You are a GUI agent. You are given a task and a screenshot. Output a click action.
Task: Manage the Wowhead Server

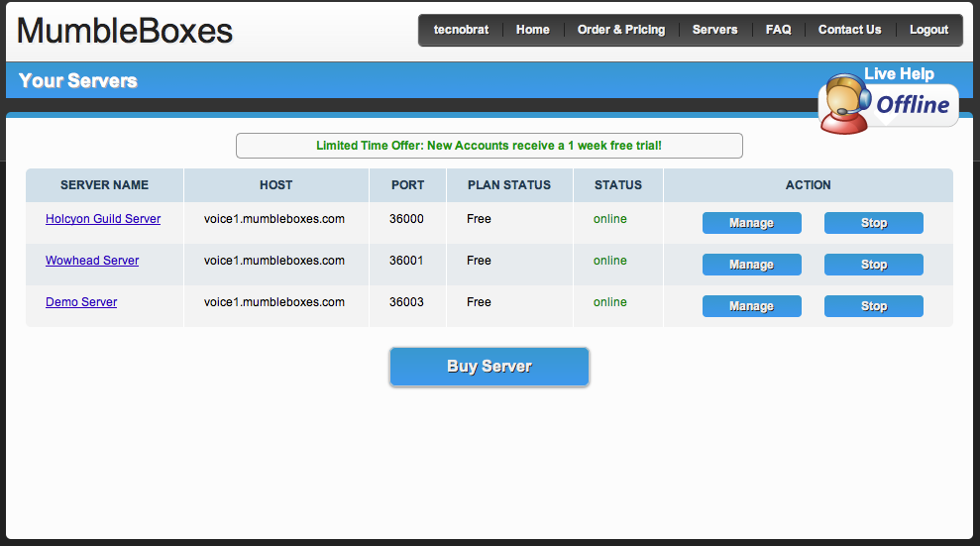[752, 265]
